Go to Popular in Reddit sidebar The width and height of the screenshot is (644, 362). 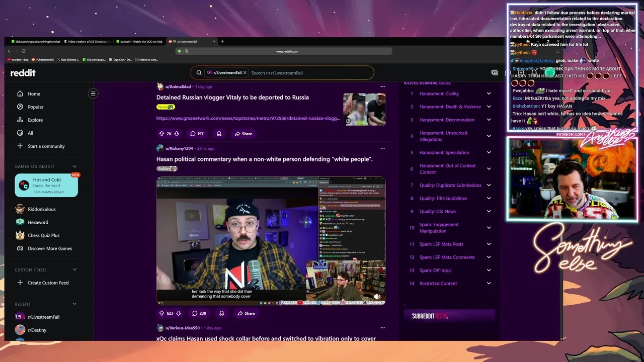[35, 107]
